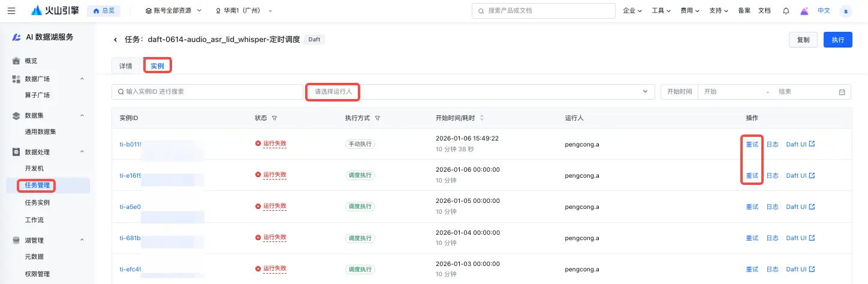Viewport: 868px width, 284px height.
Task: Click the 数据处理 sidebar group icon
Action: [17, 152]
